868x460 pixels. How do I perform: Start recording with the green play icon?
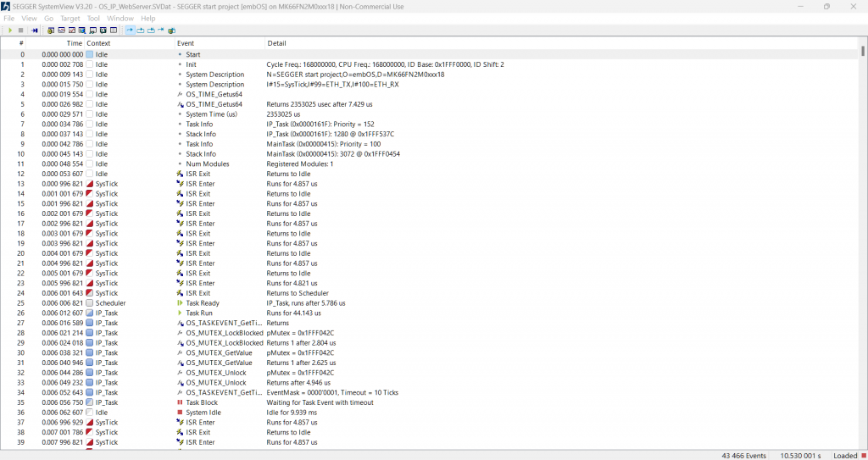(10, 30)
